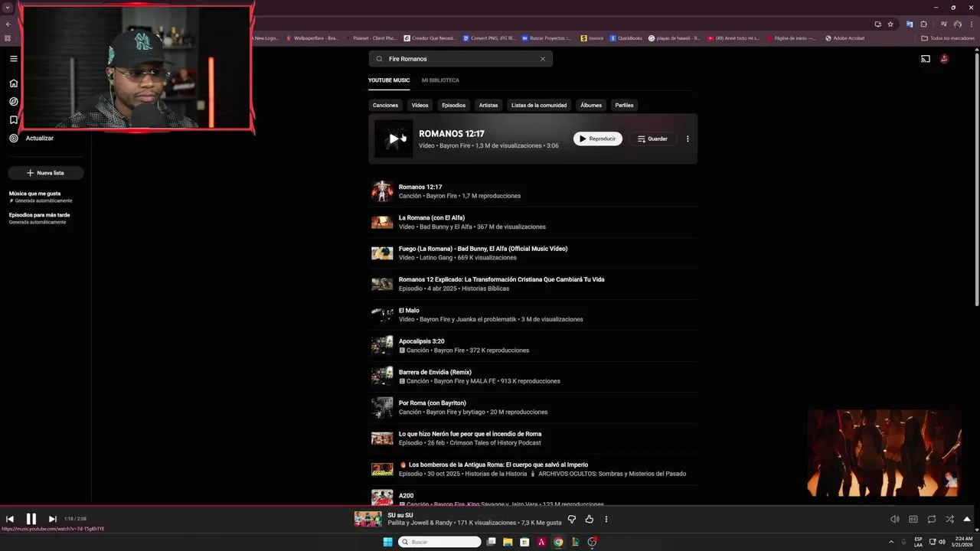980x551 pixels.
Task: Filter results by Videos
Action: [420, 105]
